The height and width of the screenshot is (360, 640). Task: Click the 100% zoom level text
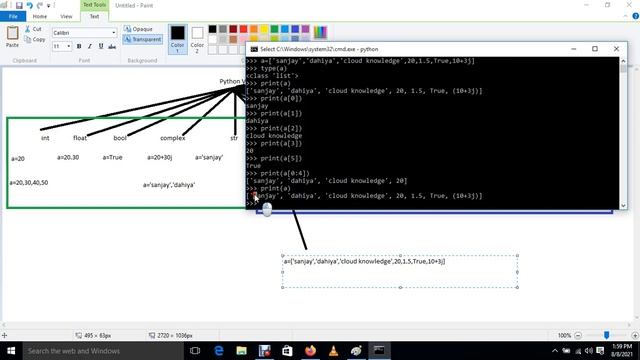(564, 336)
